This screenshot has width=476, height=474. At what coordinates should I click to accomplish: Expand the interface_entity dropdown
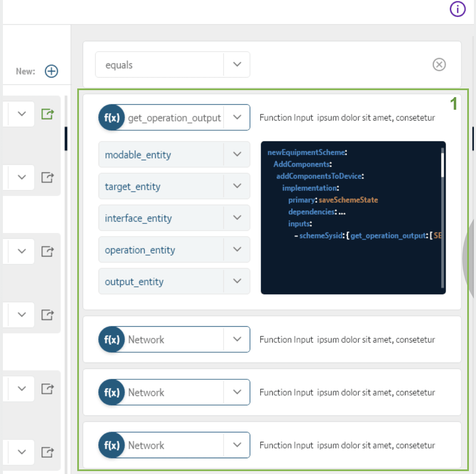click(x=237, y=218)
